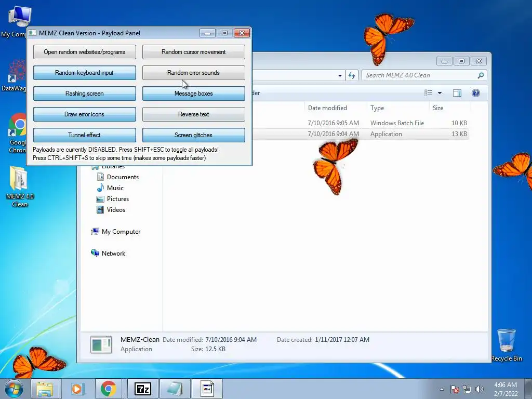Viewport: 532px width, 399px height.
Task: Click the MEMZ-Clean details pane thumbnail
Action: click(101, 344)
